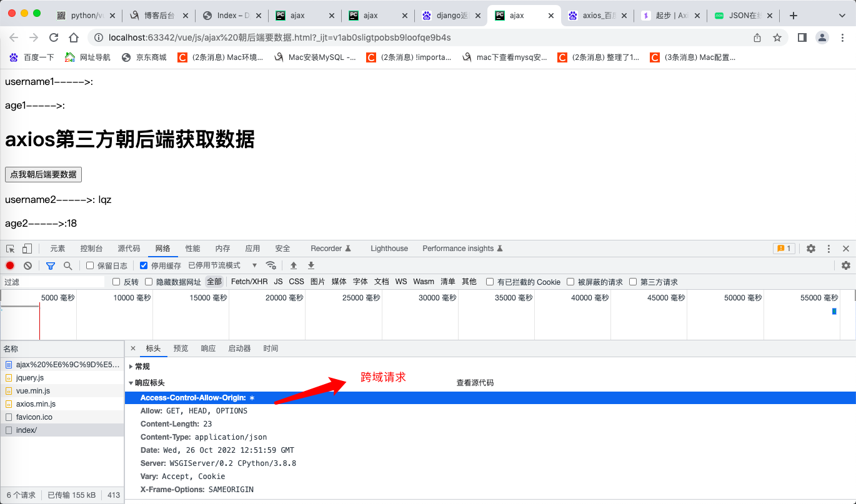Collapse the 响应标头 section
Screen dimensions: 856x504
coord(146,383)
